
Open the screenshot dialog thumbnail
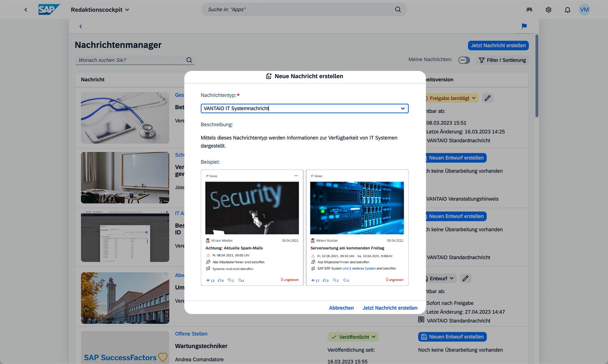125,236
